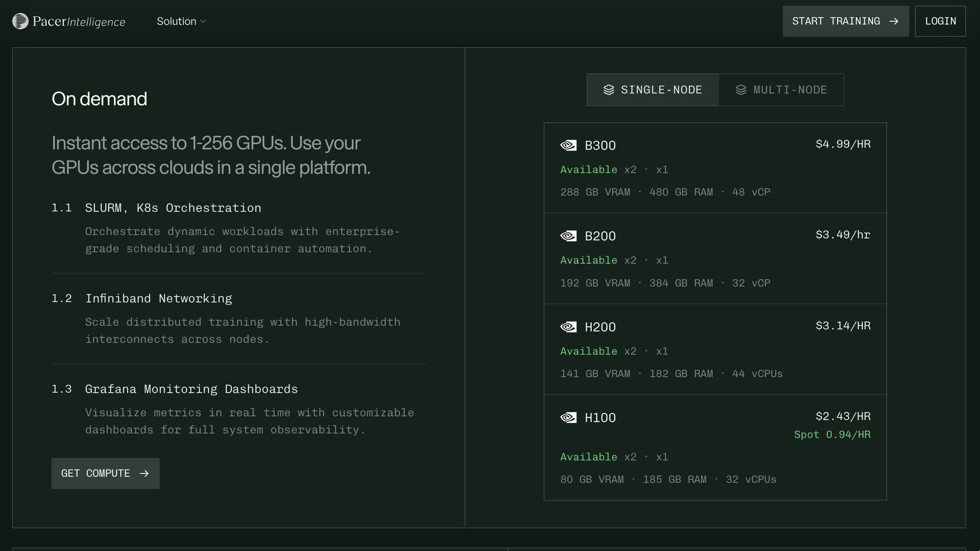Click Available status in B200 row
This screenshot has height=551, width=980.
[589, 260]
